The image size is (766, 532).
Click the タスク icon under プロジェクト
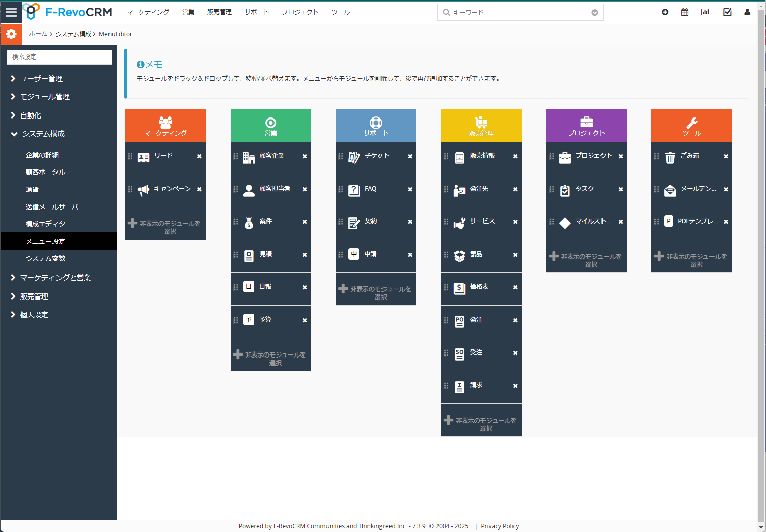point(565,190)
